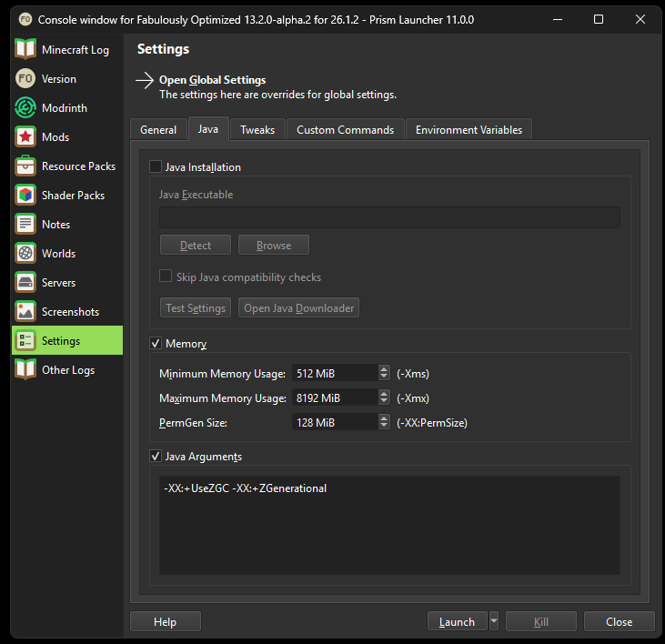Select the Java tab
The width and height of the screenshot is (665, 644).
click(x=208, y=129)
